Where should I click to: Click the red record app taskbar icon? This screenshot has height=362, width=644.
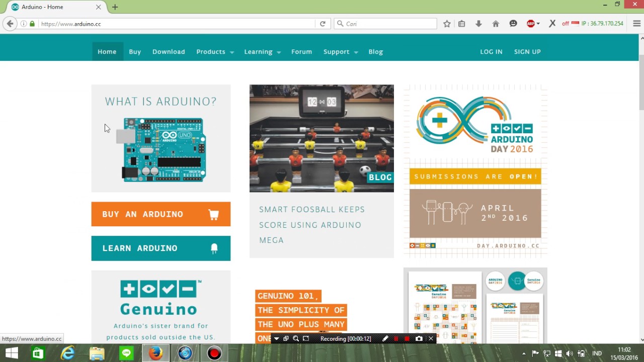pos(214,353)
